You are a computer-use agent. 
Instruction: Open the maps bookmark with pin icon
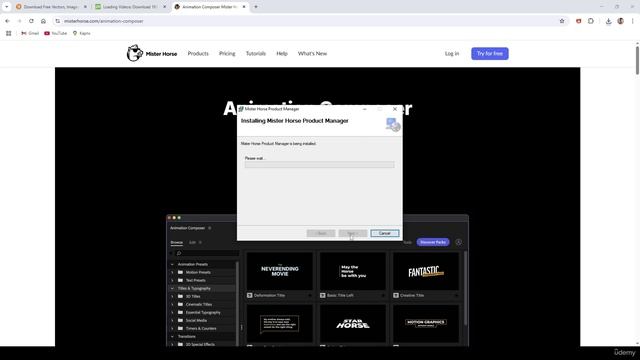pos(82,33)
